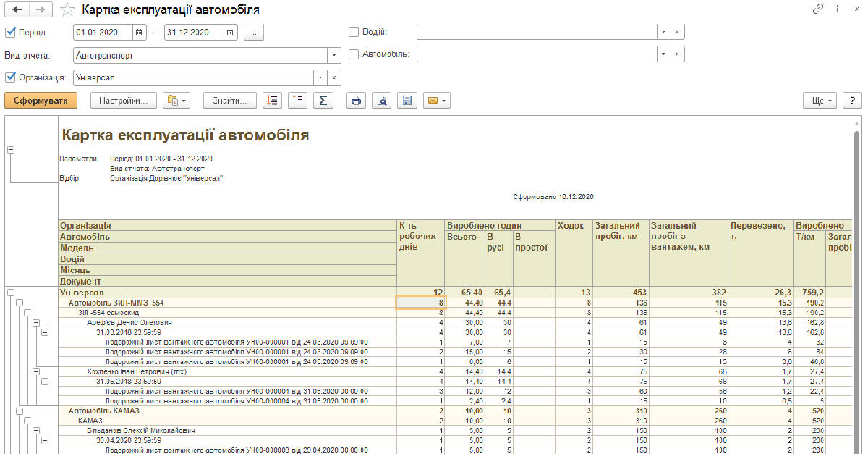Enable the Водій filter checkbox
Viewport: 868px width, 454px height.
[354, 32]
